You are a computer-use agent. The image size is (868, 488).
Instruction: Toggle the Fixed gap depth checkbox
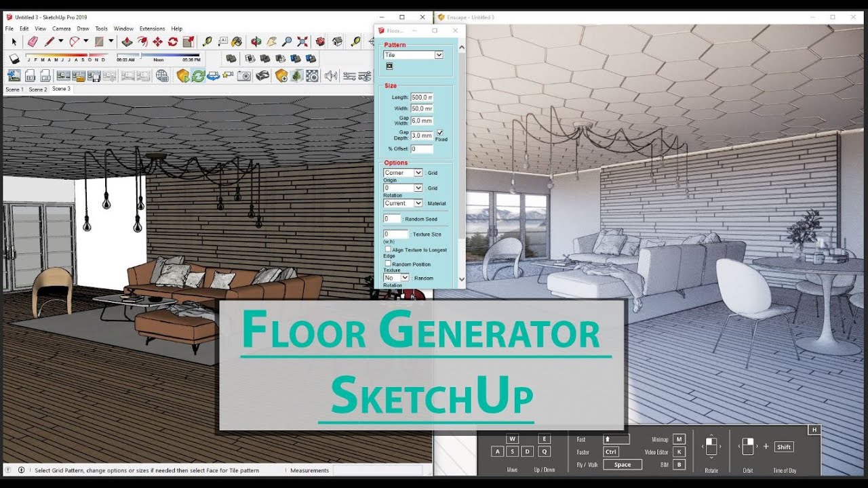(x=439, y=133)
